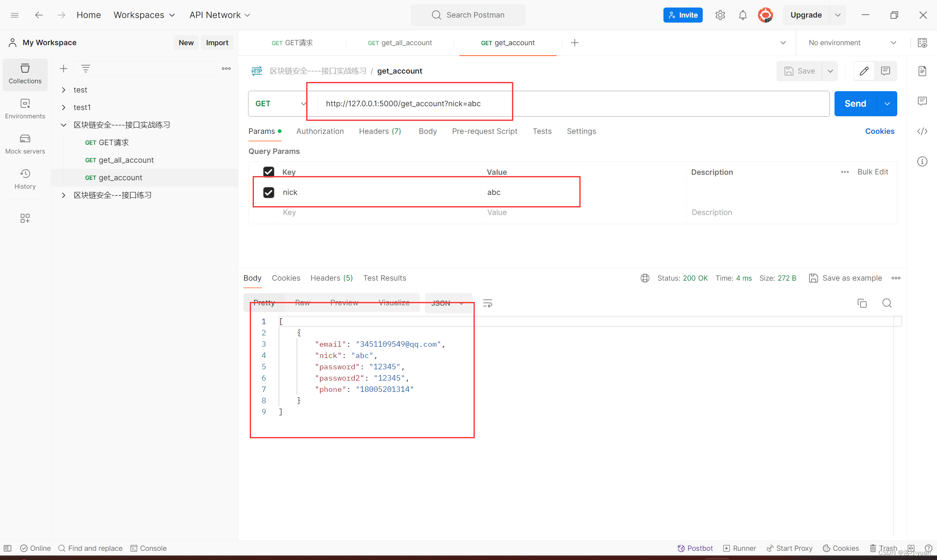Open response more options ellipsis
The image size is (937, 560).
click(896, 278)
